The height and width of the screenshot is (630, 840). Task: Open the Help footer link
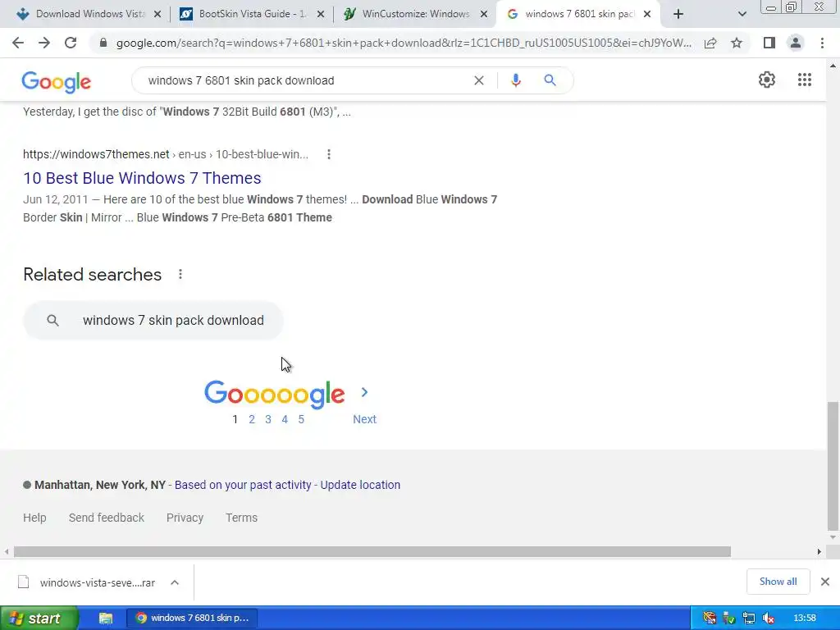[34, 518]
